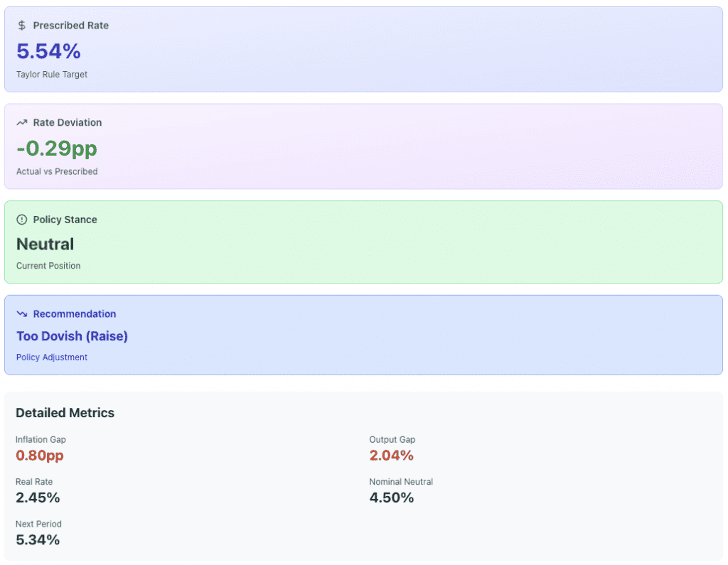Click the alert circle icon beside Policy Stance
Image resolution: width=728 pixels, height=565 pixels.
tap(21, 220)
